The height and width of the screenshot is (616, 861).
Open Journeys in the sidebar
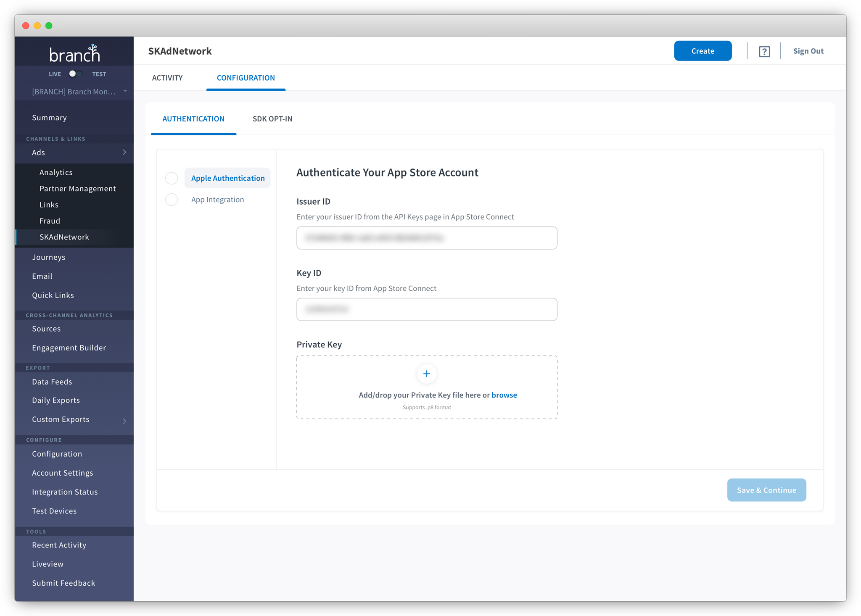click(49, 257)
